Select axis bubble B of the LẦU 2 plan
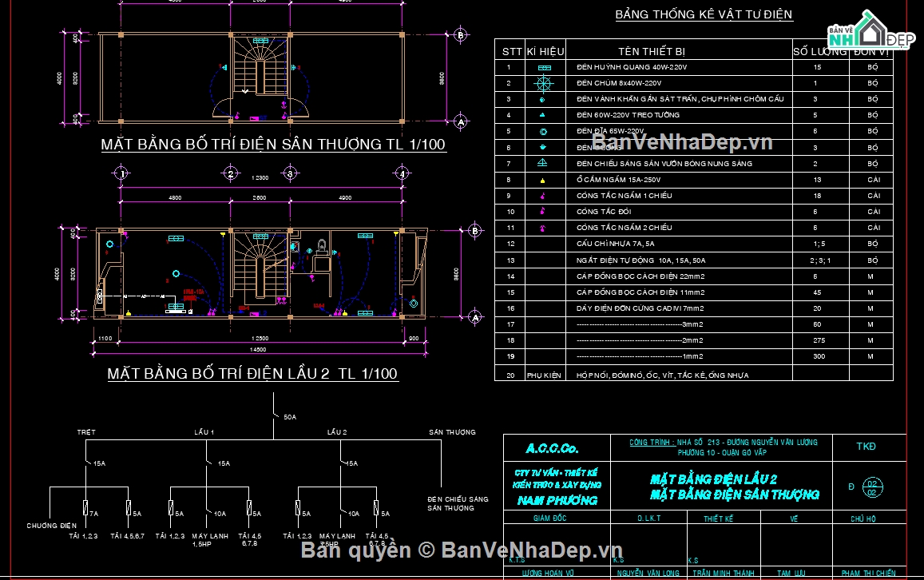The image size is (924, 580). (x=475, y=230)
